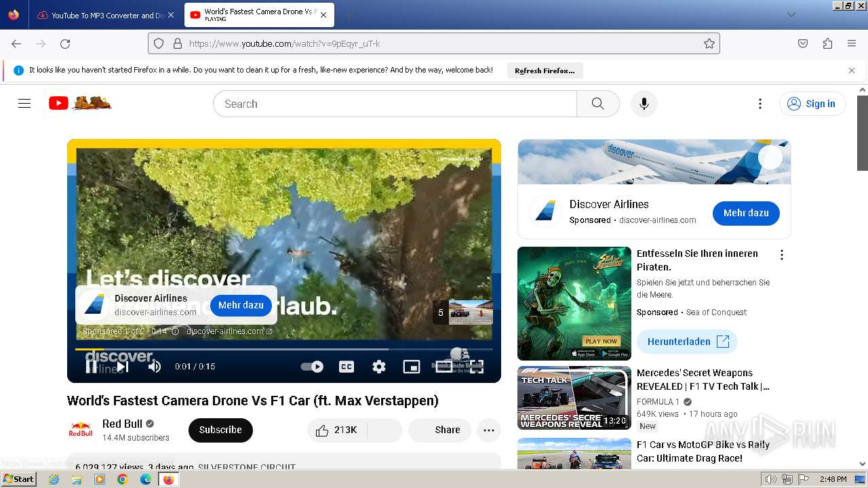Open the Red Bull channel name link
The width and height of the screenshot is (868, 488).
pyautogui.click(x=122, y=424)
